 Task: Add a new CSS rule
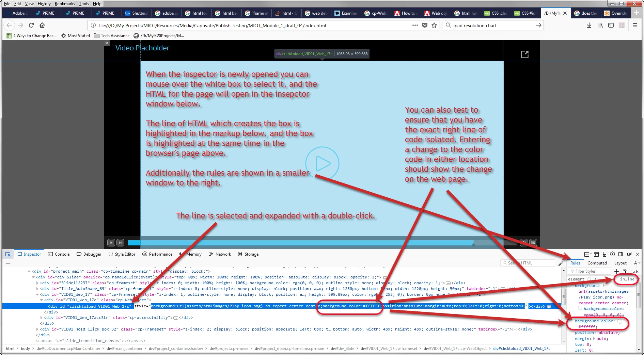(x=616, y=271)
